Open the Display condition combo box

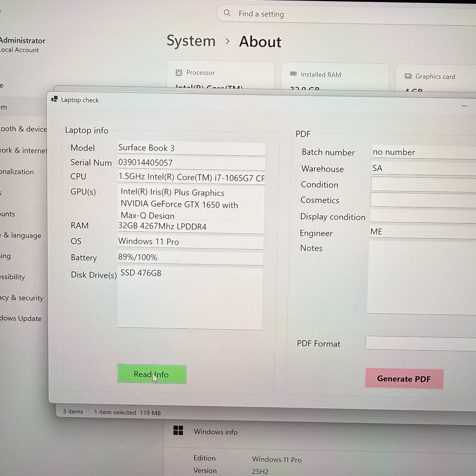click(423, 216)
